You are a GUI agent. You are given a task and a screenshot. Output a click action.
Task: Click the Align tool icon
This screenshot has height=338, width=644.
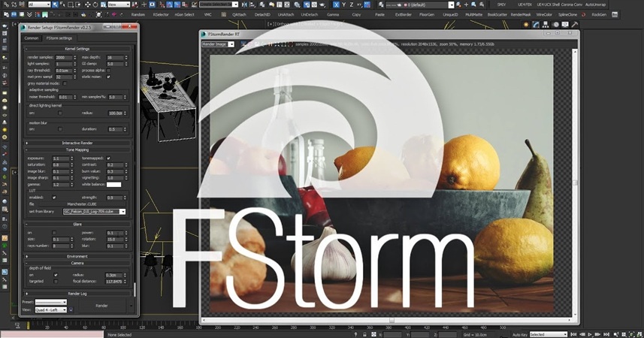click(x=252, y=5)
